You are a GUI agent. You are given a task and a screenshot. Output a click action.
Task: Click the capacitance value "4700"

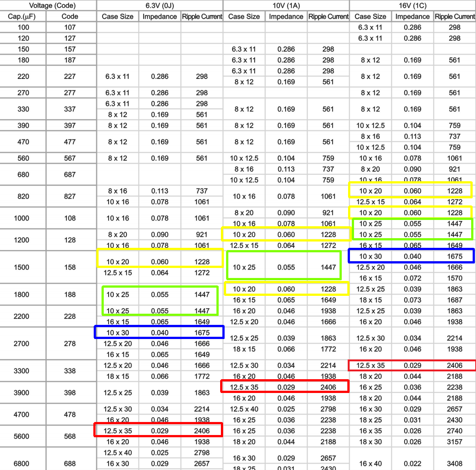click(22, 414)
